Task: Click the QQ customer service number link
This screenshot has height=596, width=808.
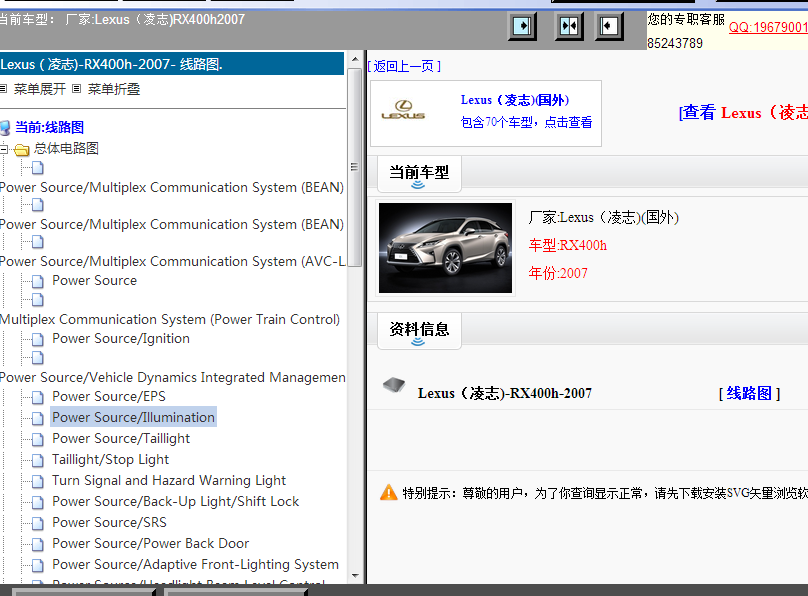Action: click(768, 27)
